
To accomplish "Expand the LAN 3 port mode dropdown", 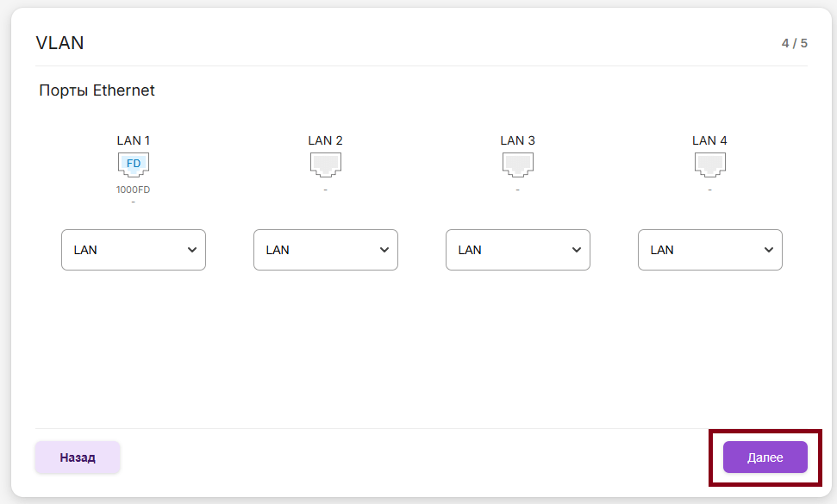I will point(518,250).
